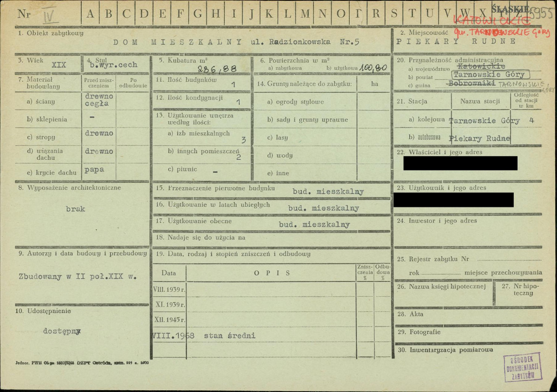Click the "e) inne" row label
557x392 pixels.
pos(278,173)
